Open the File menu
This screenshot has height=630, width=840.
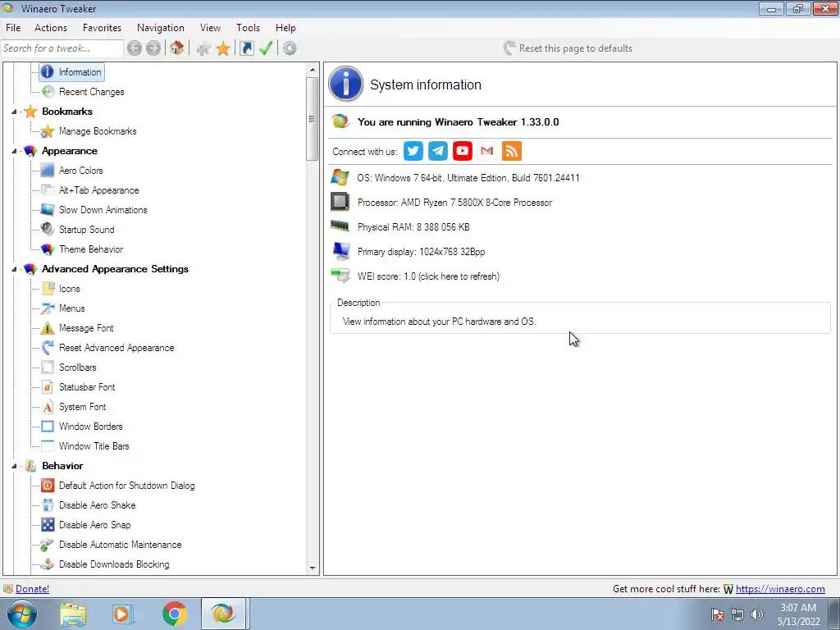(x=13, y=28)
